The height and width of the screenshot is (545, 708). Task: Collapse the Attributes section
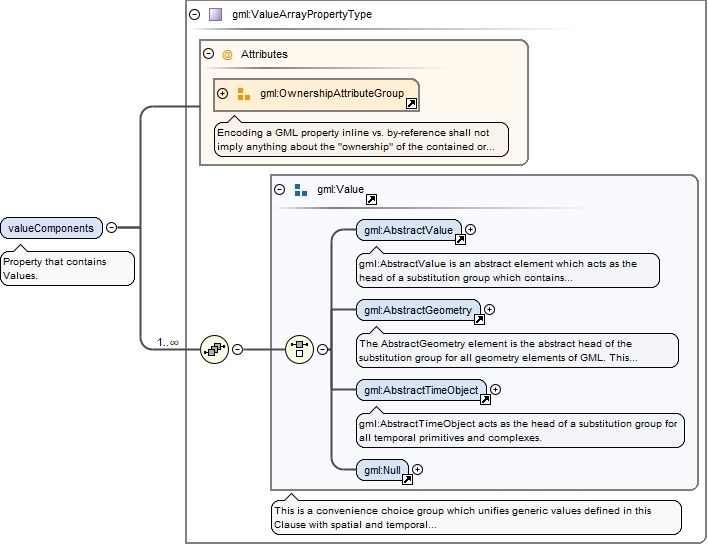point(208,54)
